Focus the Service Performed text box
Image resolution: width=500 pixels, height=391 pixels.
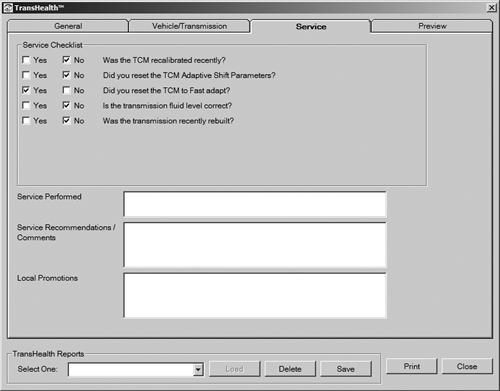click(x=255, y=204)
